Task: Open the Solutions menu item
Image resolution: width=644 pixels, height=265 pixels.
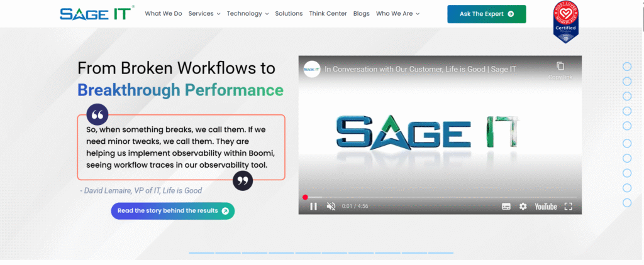Action: (289, 14)
